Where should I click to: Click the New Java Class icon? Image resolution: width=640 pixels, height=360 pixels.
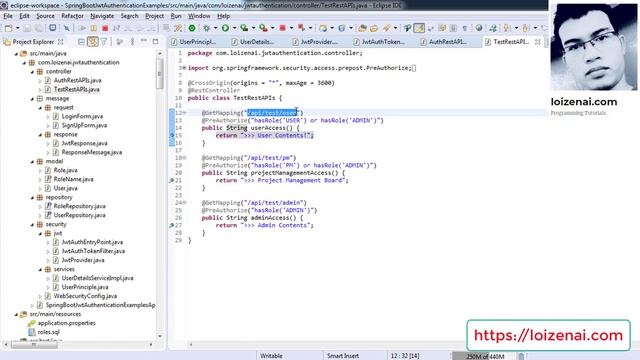point(341,28)
